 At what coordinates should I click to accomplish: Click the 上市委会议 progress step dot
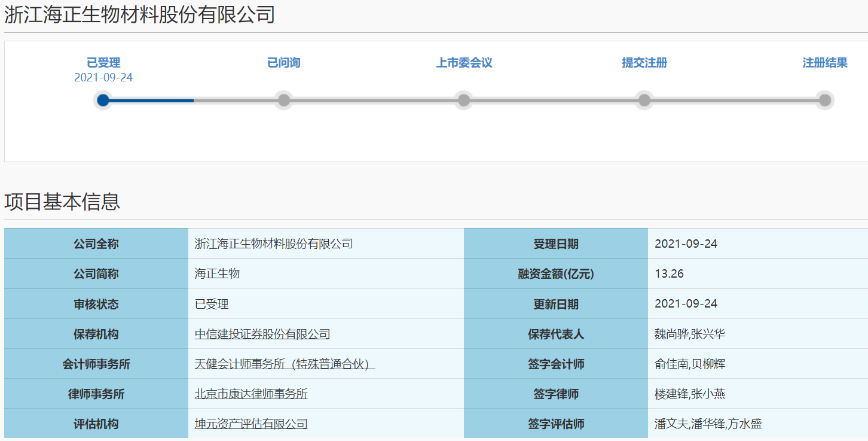(464, 100)
